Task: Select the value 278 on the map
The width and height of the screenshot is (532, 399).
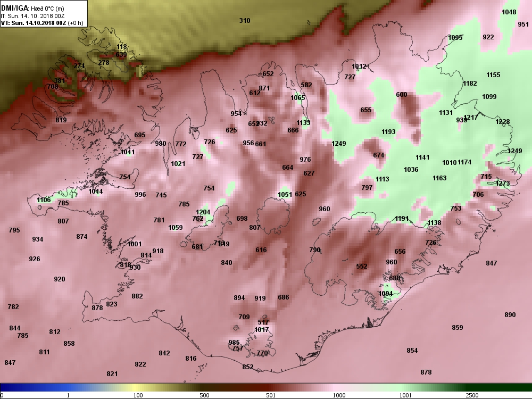Action: [x=104, y=63]
